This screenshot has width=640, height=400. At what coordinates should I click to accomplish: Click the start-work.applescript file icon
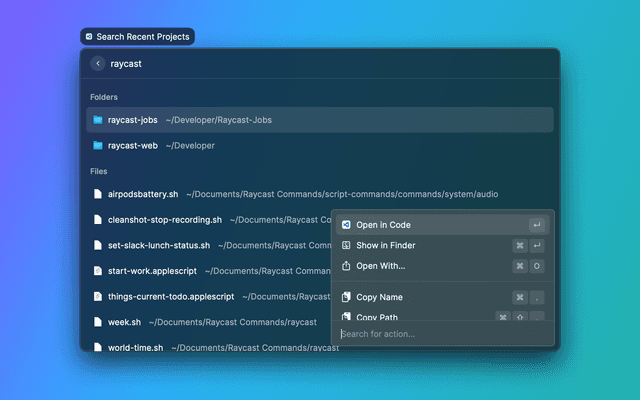[x=98, y=271]
